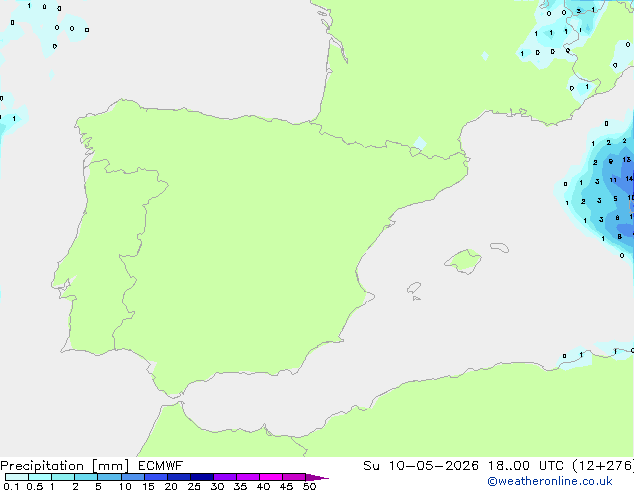This screenshot has width=634, height=490.
Task: Click the '11' precipitation value on the map
Action: click(x=613, y=180)
